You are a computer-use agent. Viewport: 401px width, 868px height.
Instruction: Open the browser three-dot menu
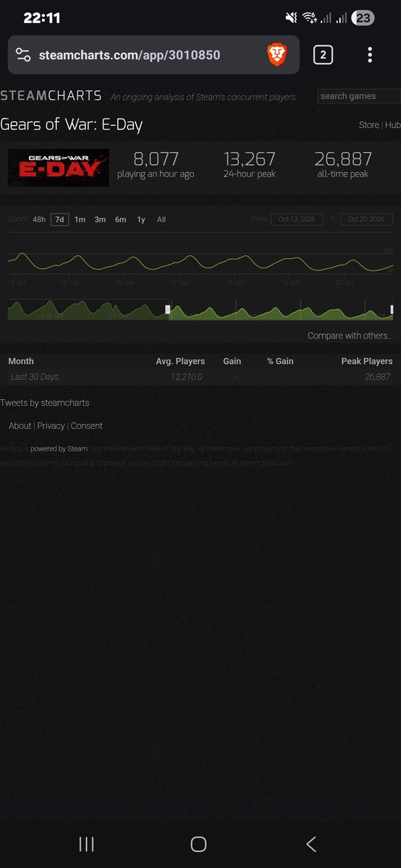click(370, 55)
